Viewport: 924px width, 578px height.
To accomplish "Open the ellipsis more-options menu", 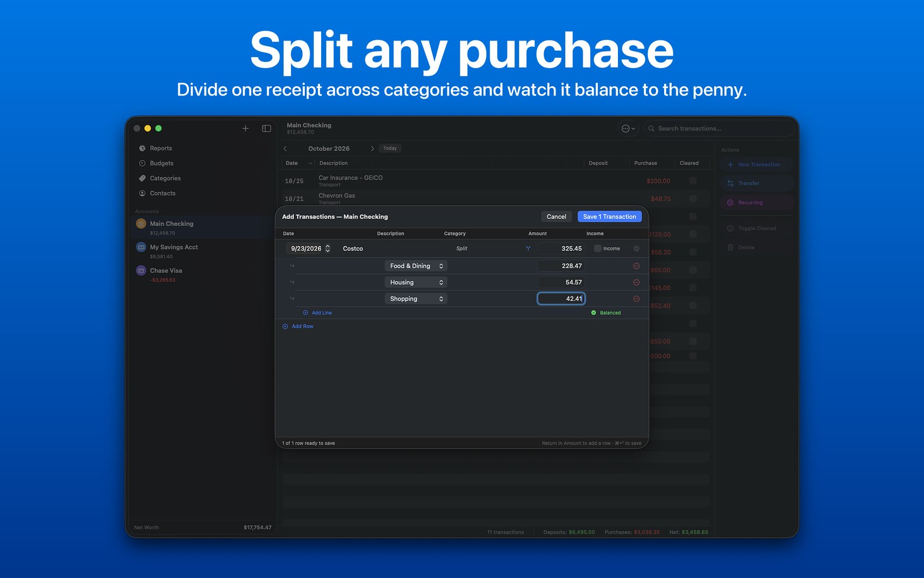I will (628, 128).
